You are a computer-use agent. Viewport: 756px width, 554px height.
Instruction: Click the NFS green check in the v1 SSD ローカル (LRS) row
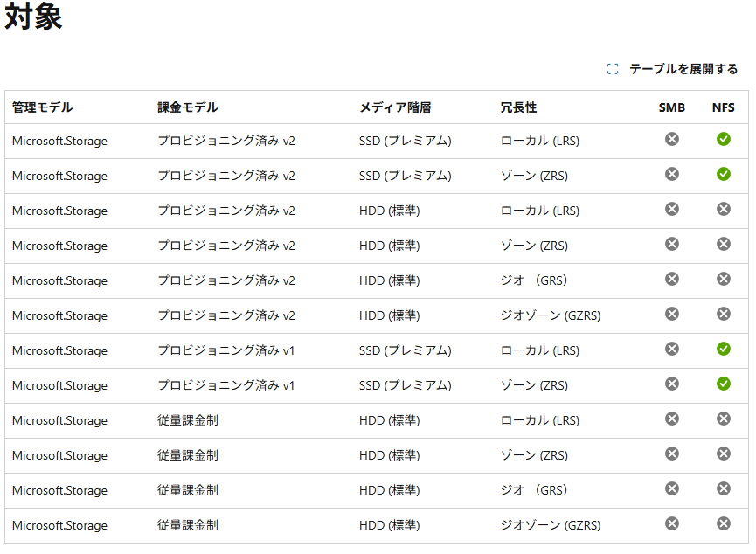723,349
